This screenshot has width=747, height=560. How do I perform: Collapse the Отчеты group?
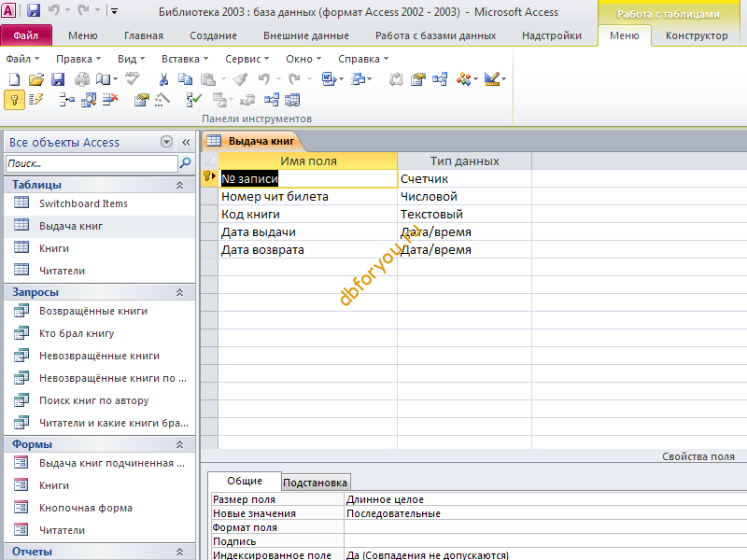pyautogui.click(x=179, y=552)
